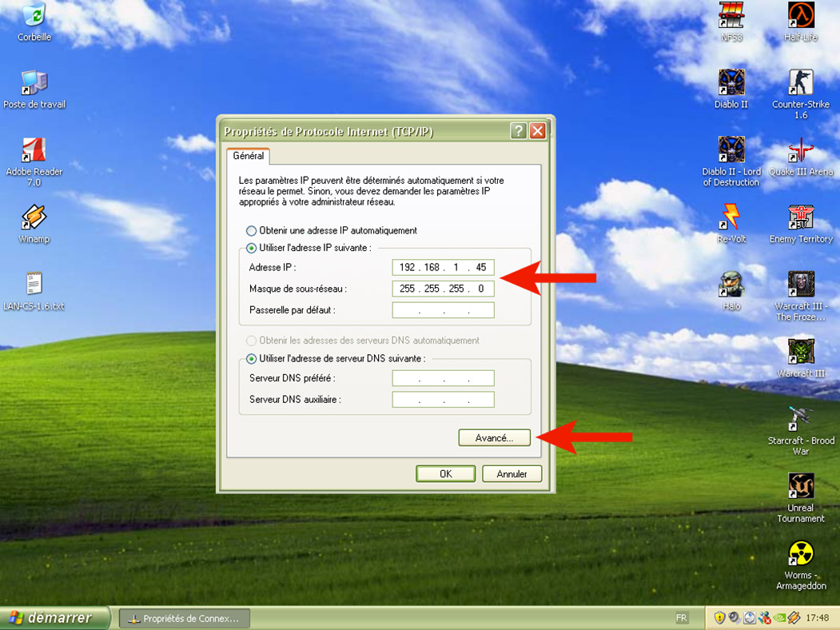Click the Passerelle par défaut field

(443, 310)
